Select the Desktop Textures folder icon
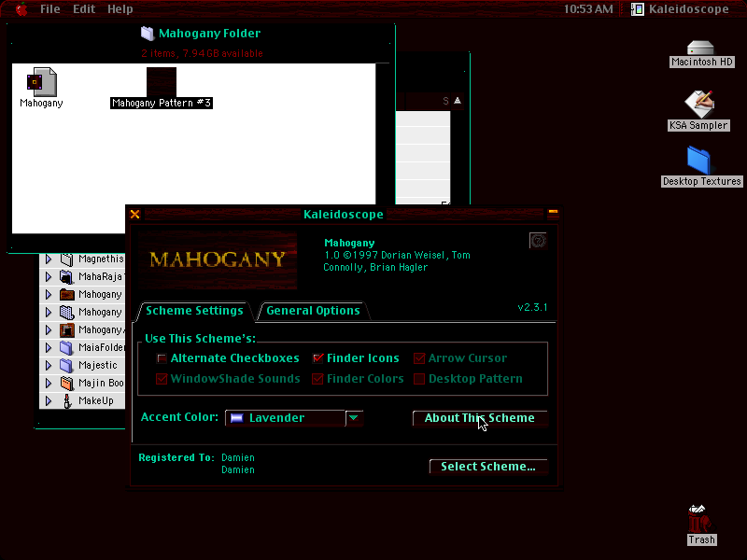The image size is (747, 560). (699, 161)
